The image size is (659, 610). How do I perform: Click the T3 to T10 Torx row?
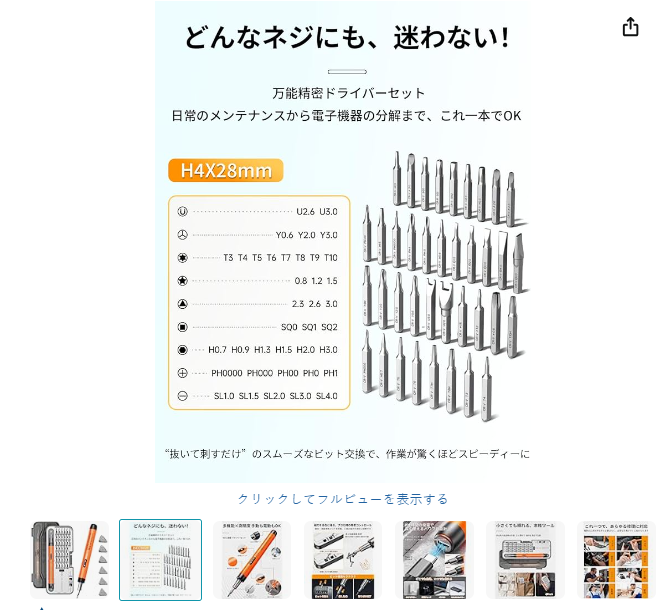[x=258, y=258]
